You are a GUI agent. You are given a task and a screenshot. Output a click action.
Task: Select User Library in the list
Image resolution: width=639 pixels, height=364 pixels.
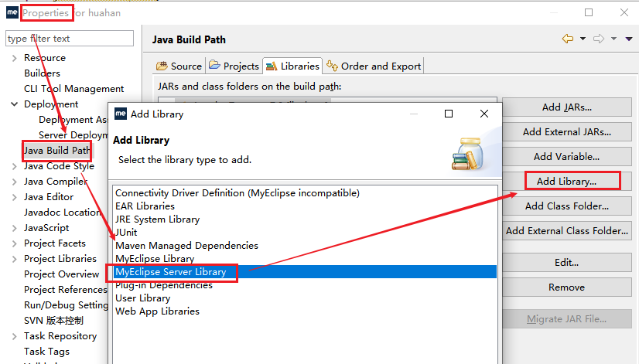[305, 298]
